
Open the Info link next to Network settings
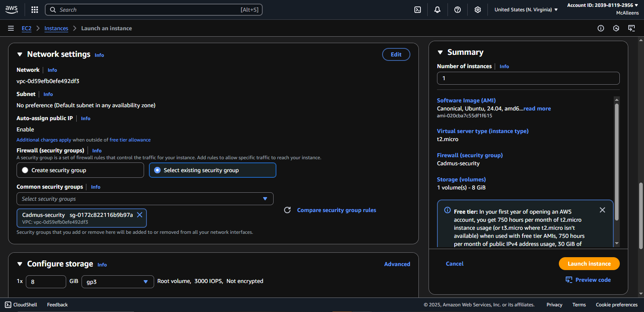click(x=99, y=55)
